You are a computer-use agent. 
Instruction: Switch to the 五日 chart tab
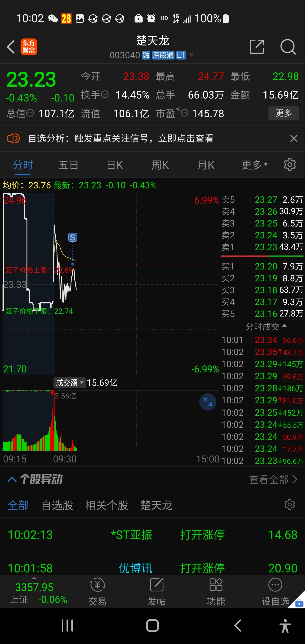(68, 165)
